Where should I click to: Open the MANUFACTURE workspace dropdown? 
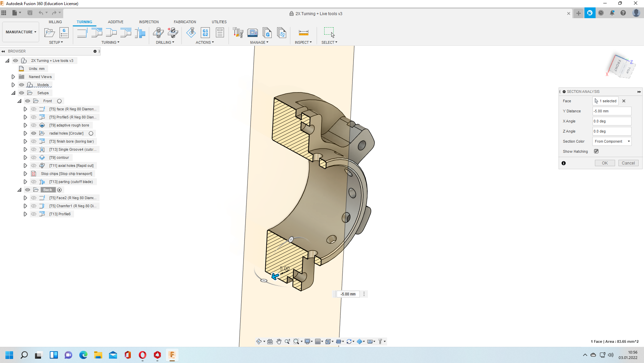coord(21,32)
